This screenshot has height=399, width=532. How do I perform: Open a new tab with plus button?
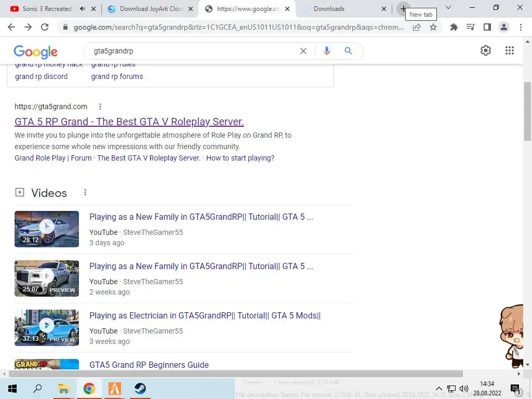coord(403,9)
